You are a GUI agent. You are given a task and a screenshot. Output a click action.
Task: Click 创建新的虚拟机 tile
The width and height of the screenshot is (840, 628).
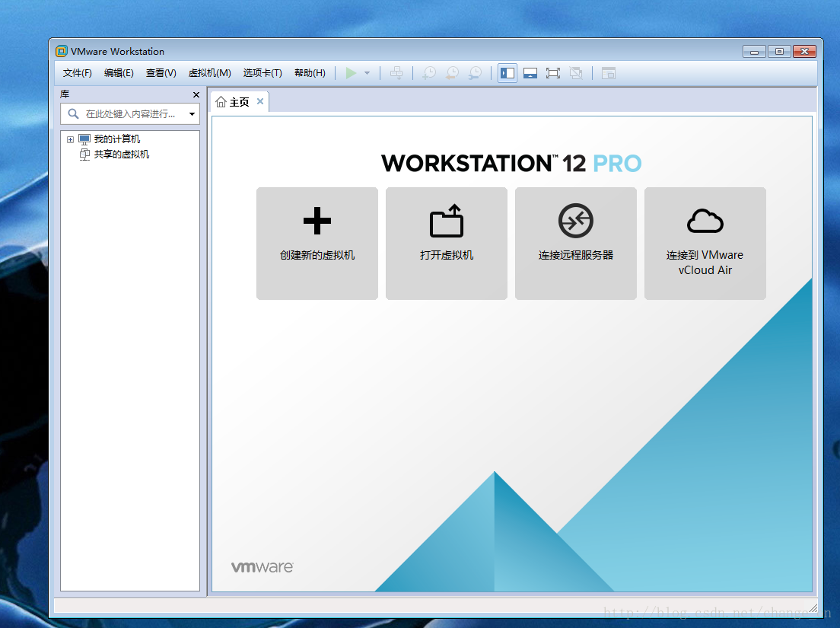[x=317, y=244]
